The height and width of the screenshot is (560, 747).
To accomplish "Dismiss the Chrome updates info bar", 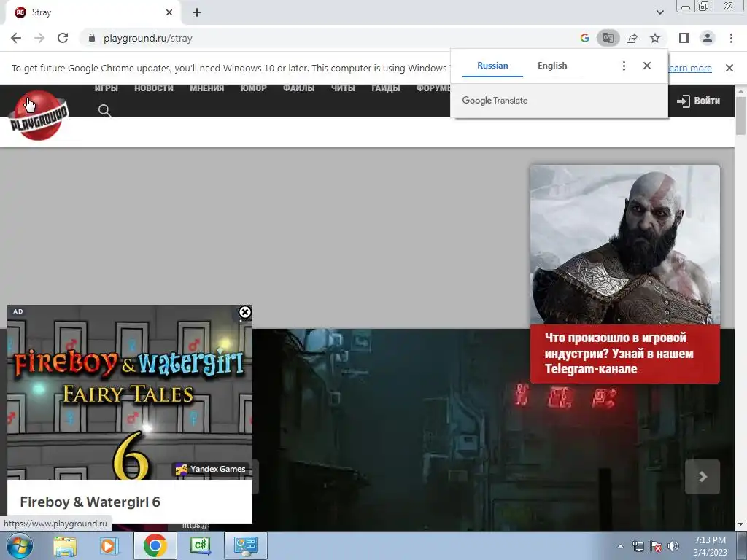I will pyautogui.click(x=729, y=68).
